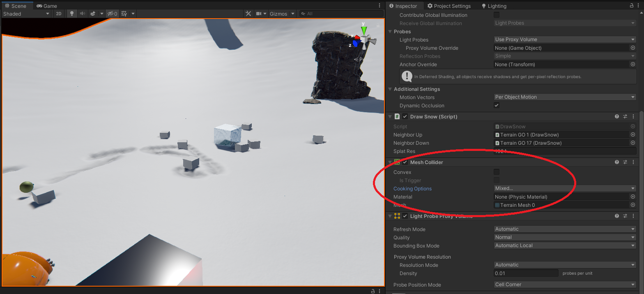644x294 pixels.
Task: Disable the Draw Snow script checkbox
Action: (405, 116)
